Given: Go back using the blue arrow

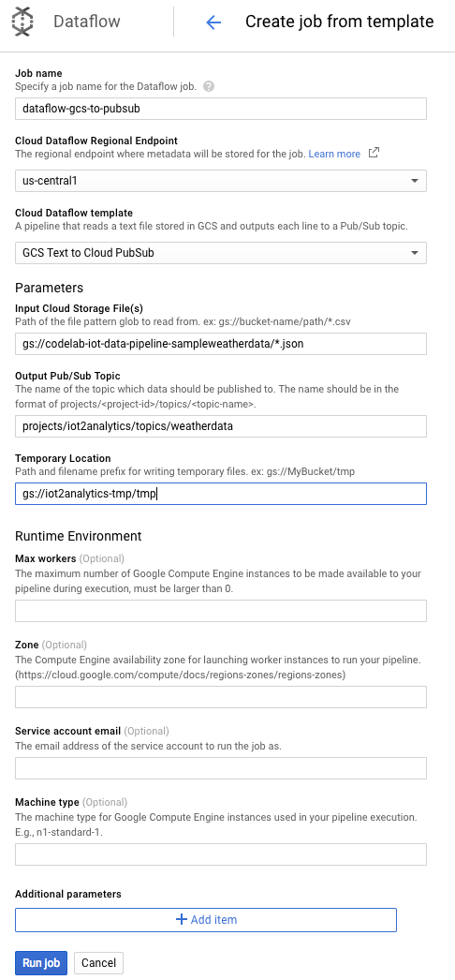Looking at the screenshot, I should [x=213, y=22].
